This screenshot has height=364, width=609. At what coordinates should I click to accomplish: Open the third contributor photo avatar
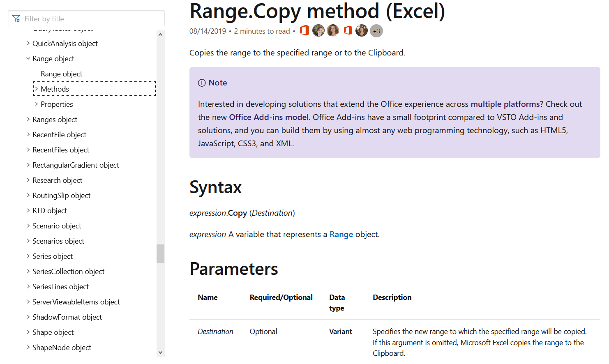362,30
